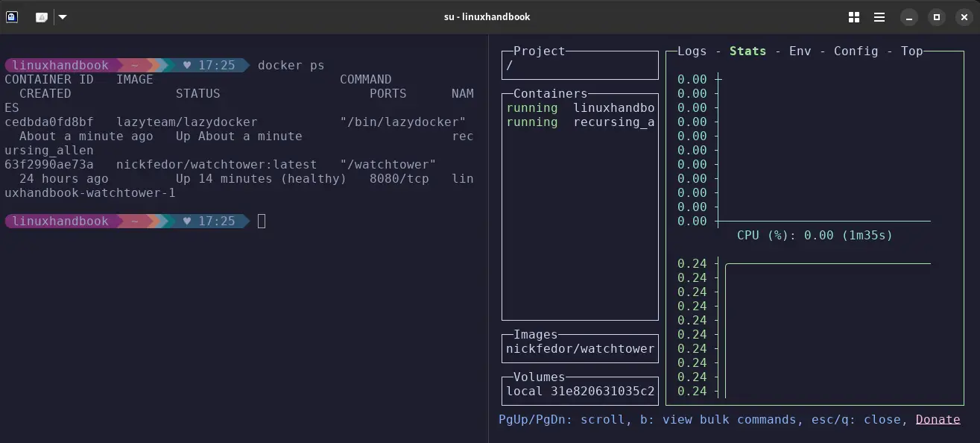Viewport: 980px width, 443px height.
Task: Open a new tab using the new-tab icon
Action: point(42,16)
